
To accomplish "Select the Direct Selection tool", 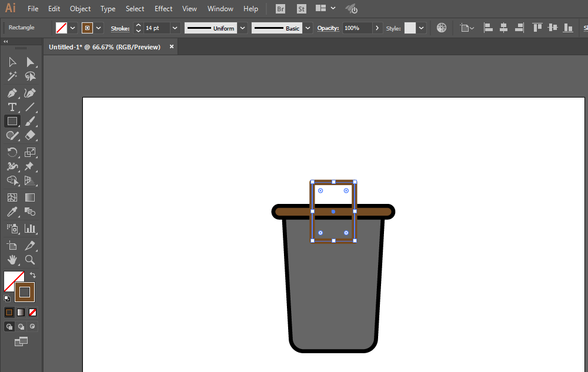I will pyautogui.click(x=30, y=62).
